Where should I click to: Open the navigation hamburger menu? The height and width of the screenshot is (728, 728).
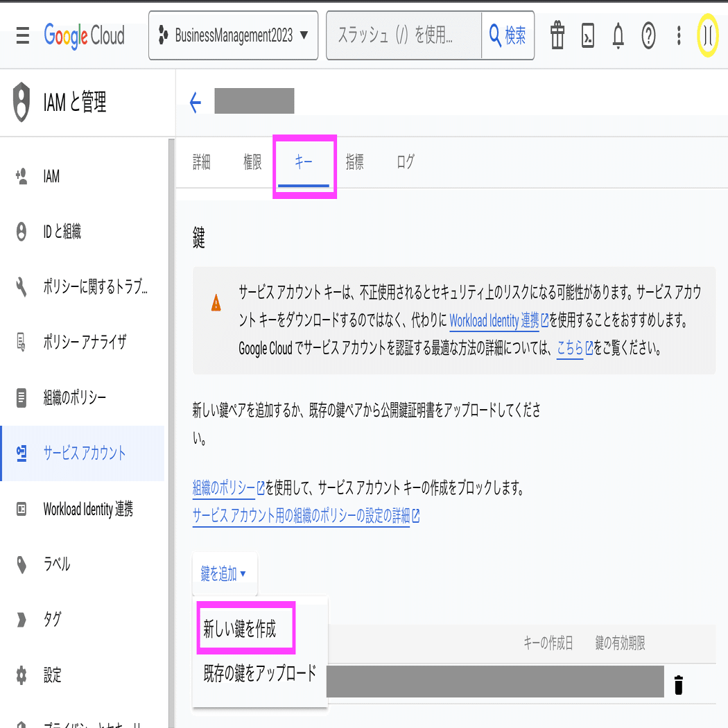(22, 36)
